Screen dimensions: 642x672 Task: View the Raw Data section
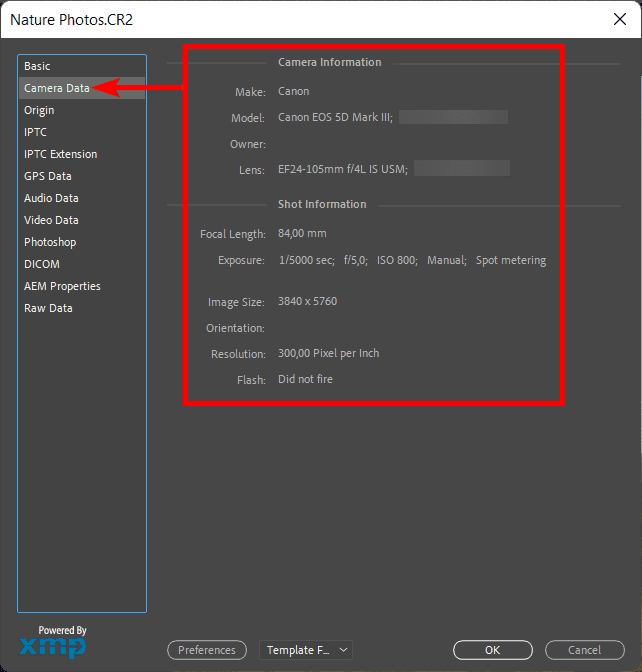tap(48, 308)
